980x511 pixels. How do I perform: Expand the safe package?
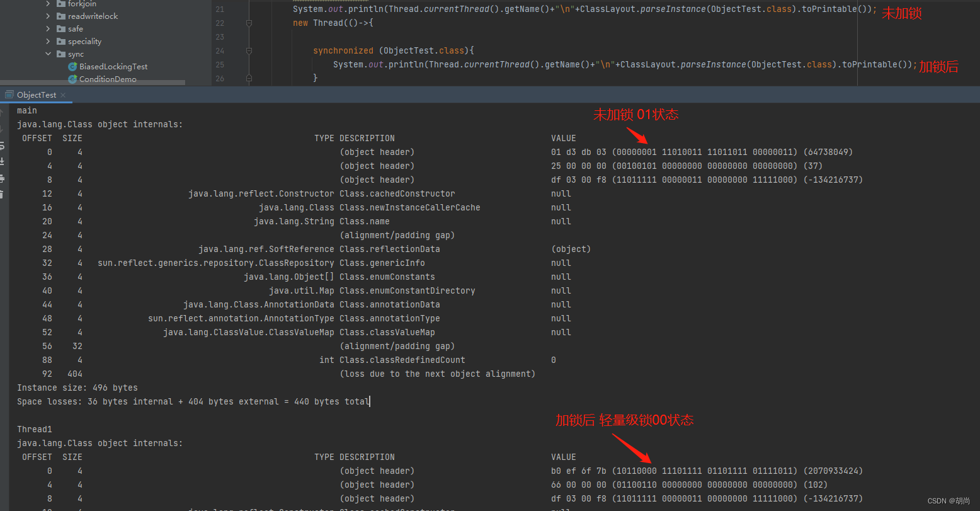tap(48, 28)
